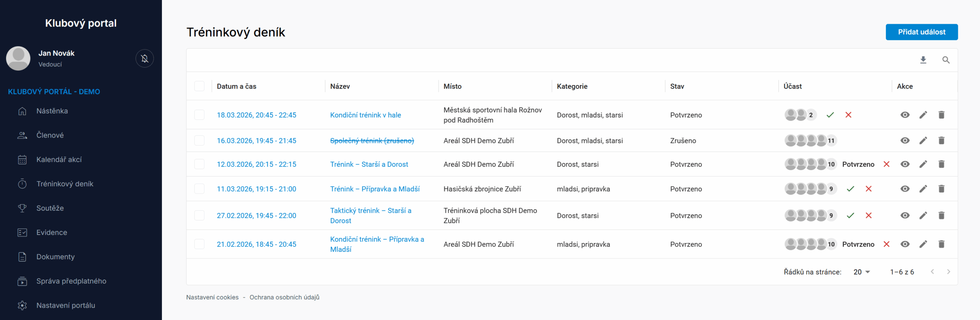
Task: Select all rows with header checkbox
Action: coord(199,86)
